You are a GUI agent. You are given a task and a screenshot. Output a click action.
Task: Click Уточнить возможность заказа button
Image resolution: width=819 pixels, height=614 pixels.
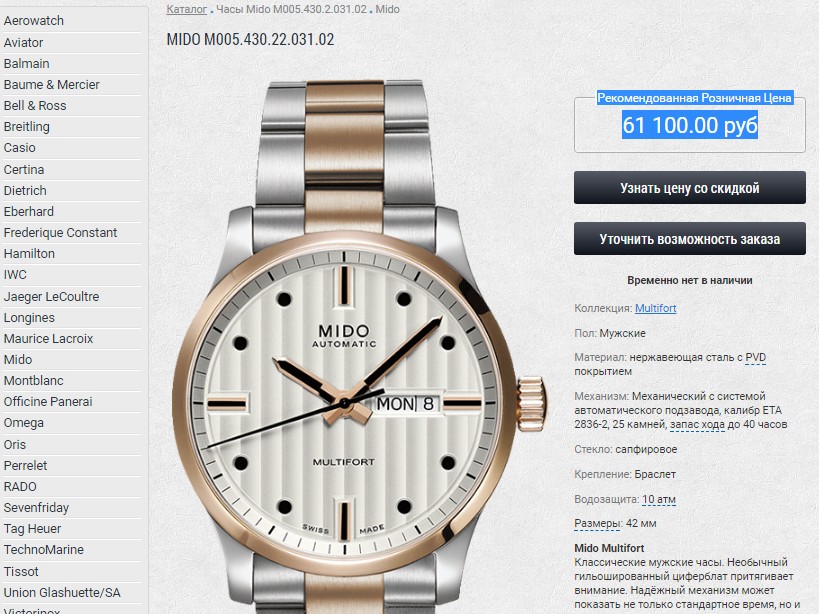point(689,239)
